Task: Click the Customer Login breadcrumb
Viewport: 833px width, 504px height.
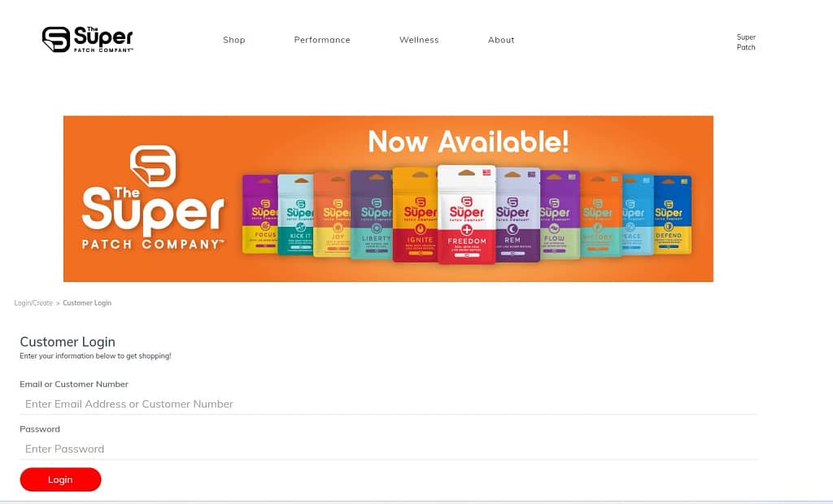Action: click(x=87, y=302)
